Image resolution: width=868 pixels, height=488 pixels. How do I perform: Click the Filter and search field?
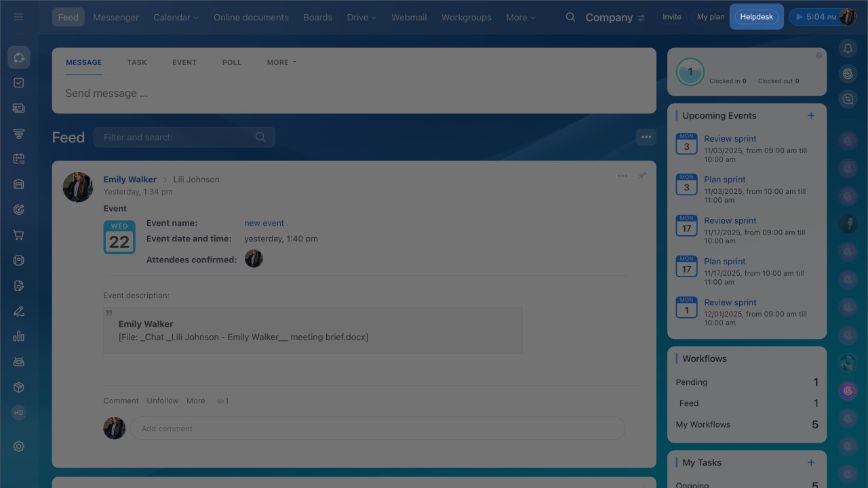[x=176, y=137]
